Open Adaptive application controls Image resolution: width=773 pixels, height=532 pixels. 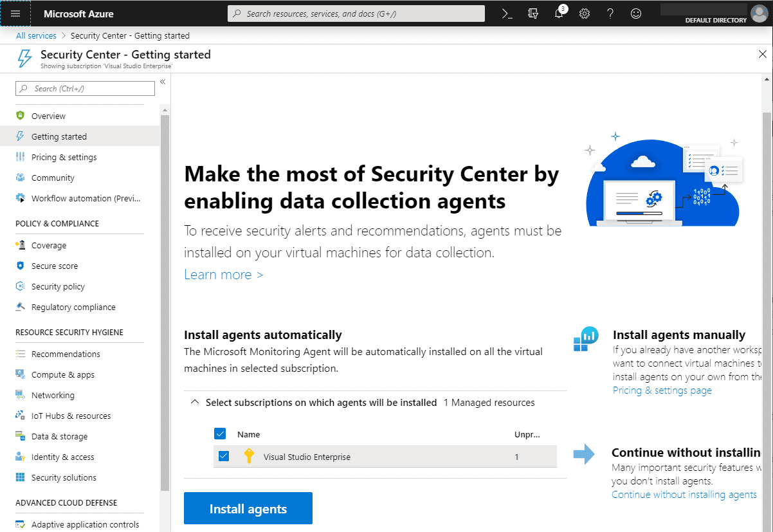[x=86, y=524]
